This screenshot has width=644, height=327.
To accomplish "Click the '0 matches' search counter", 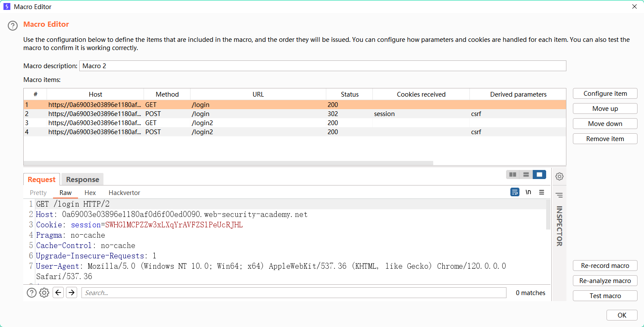I will [530, 293].
